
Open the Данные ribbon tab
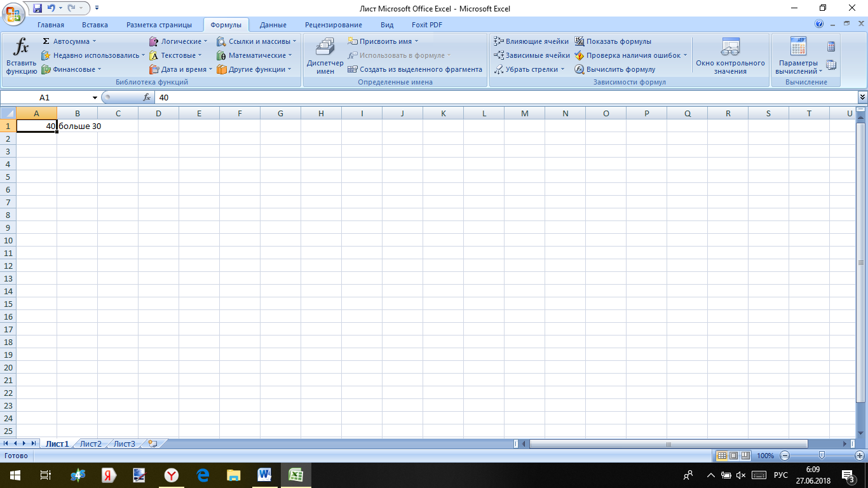(273, 25)
